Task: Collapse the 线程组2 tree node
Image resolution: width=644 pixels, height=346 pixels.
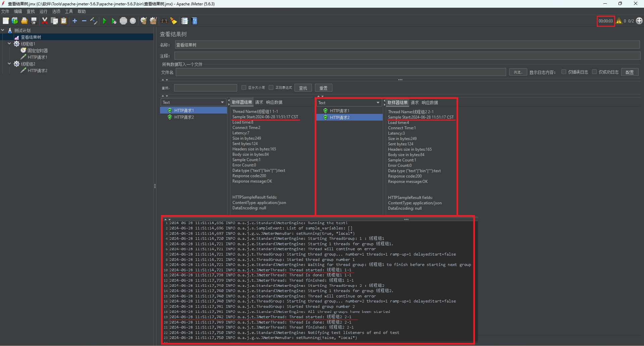Action: point(9,64)
